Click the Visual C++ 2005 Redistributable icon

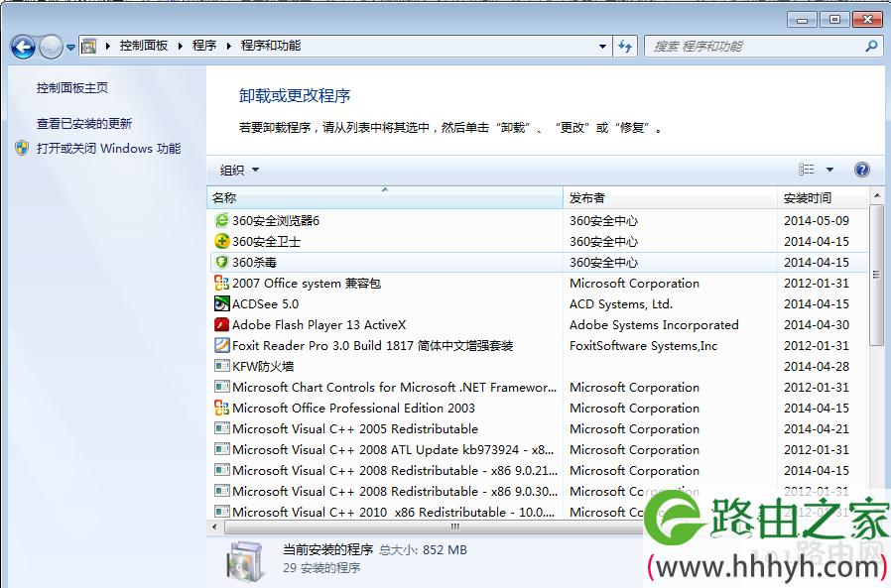click(221, 428)
